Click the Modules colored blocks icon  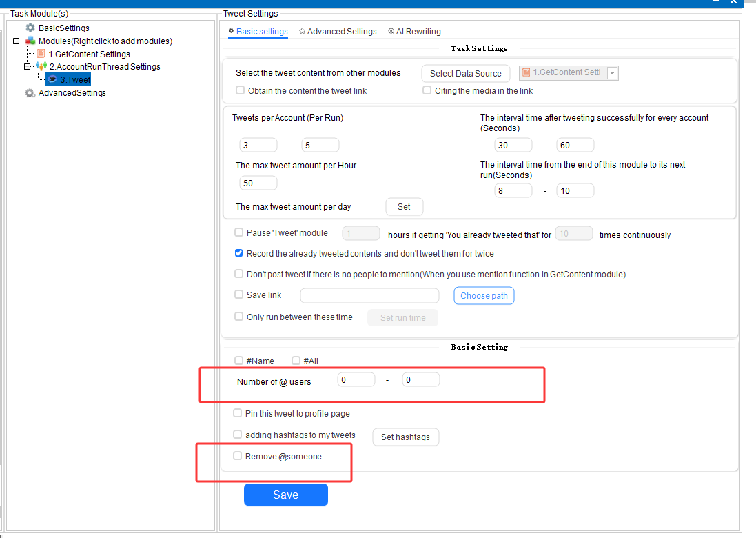point(30,41)
